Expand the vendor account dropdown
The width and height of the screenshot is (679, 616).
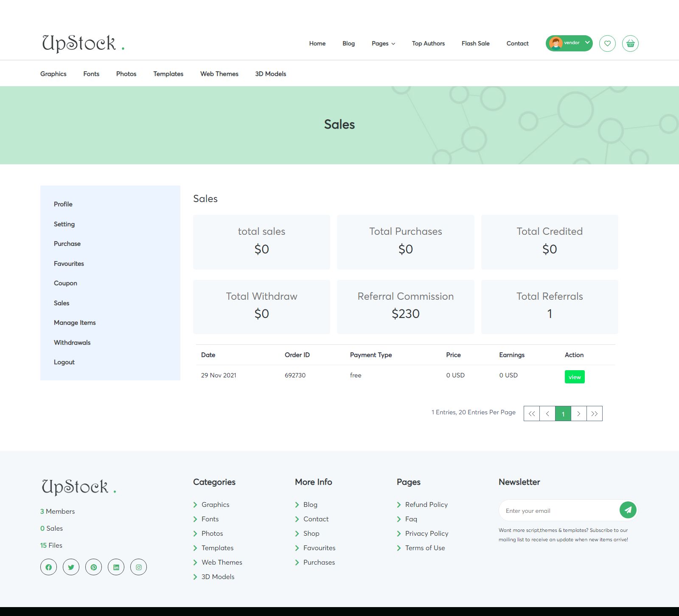[569, 43]
